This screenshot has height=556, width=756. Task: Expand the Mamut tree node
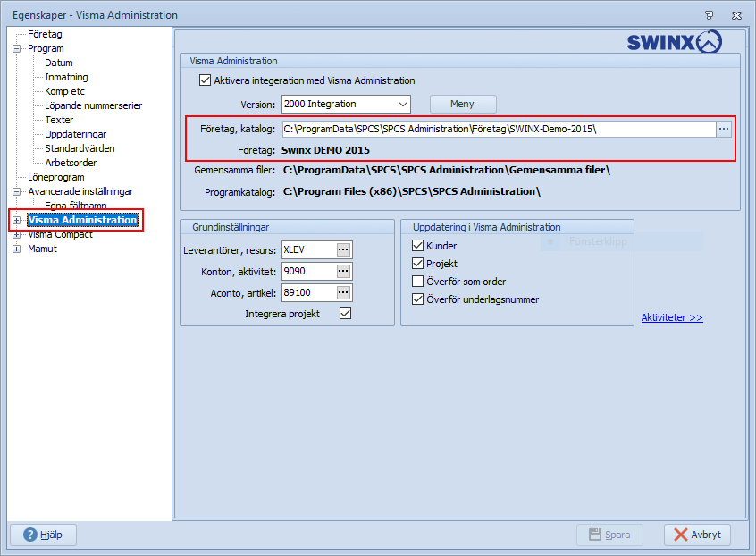[x=16, y=249]
